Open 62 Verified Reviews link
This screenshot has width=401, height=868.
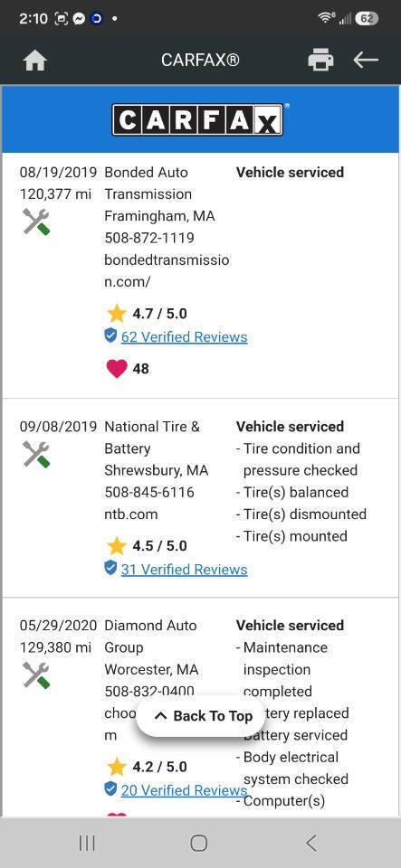184,337
